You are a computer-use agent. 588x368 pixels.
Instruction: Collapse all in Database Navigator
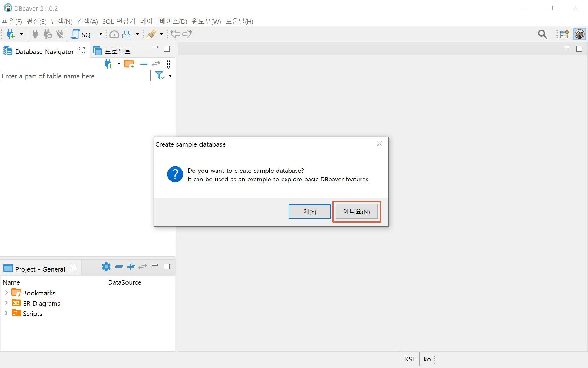pos(144,64)
